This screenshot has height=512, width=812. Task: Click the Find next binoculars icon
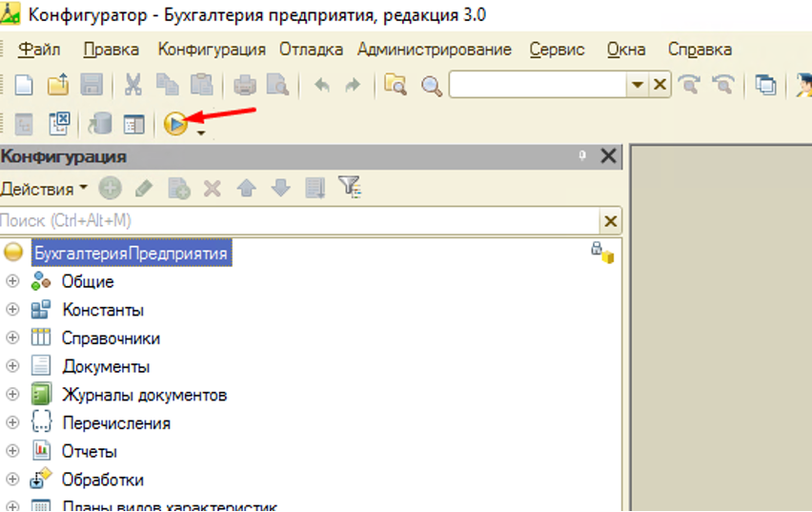(689, 84)
